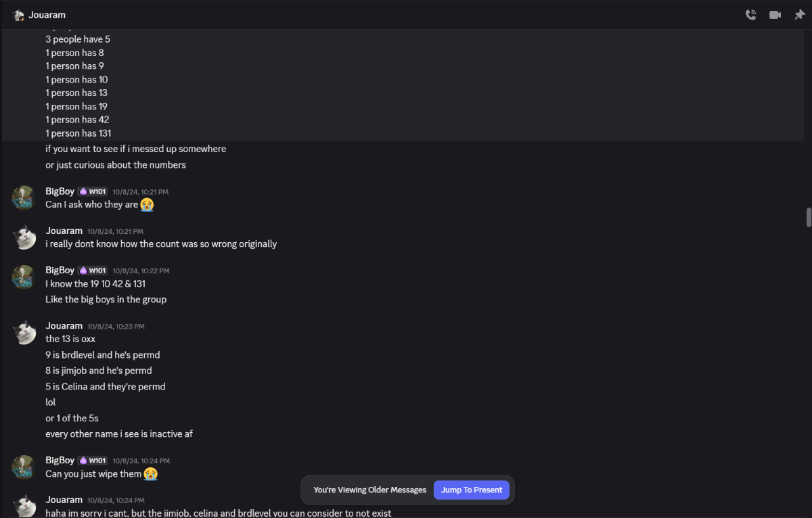The width and height of the screenshot is (812, 518).
Task: Start a video call
Action: click(x=775, y=15)
